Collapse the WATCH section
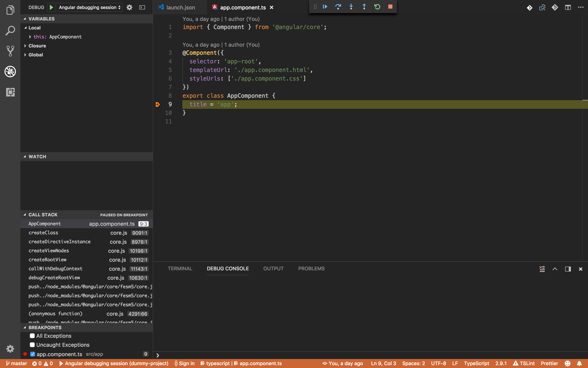The image size is (588, 368). click(x=25, y=156)
